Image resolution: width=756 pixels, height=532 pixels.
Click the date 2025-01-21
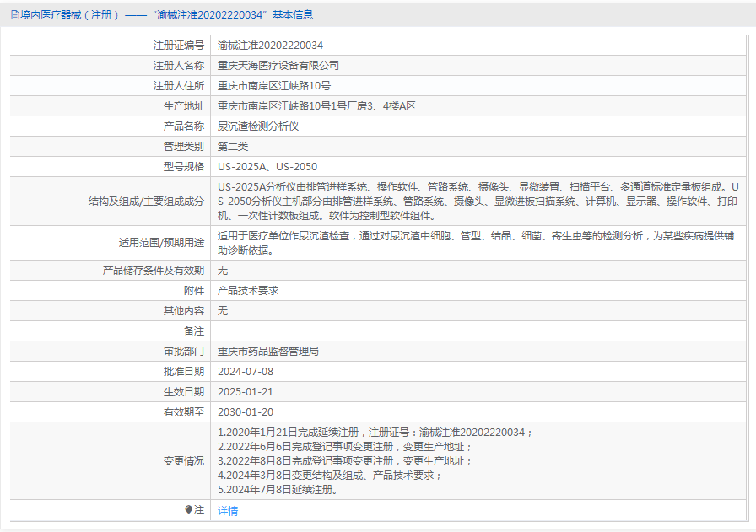pyautogui.click(x=246, y=392)
